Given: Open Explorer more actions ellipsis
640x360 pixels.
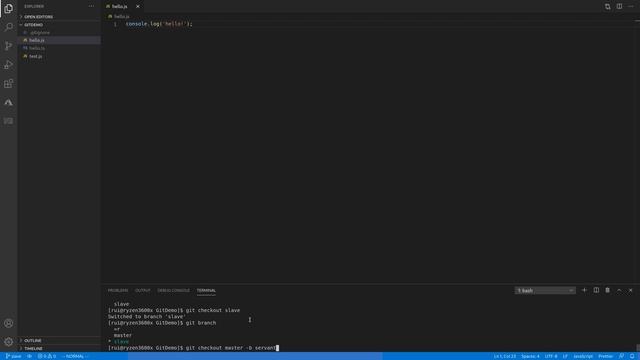Looking at the screenshot, I should click(x=91, y=6).
